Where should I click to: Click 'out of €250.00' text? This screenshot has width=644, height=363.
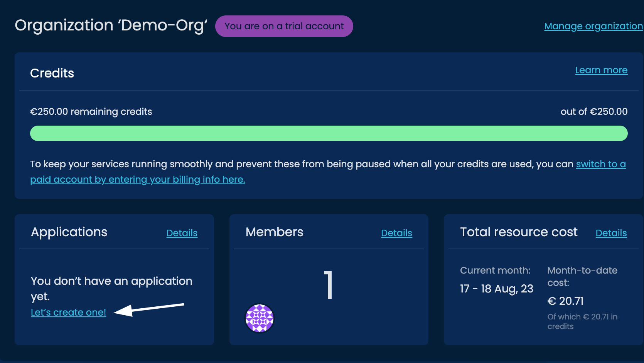594,112
